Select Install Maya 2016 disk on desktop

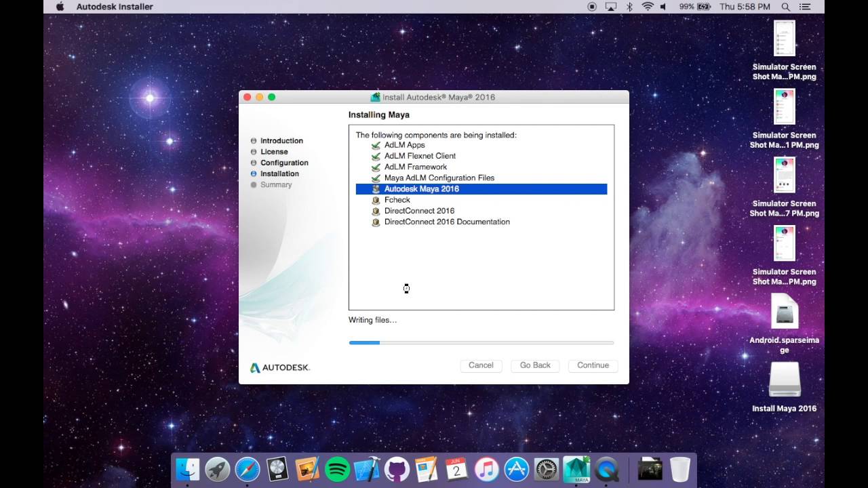[784, 388]
